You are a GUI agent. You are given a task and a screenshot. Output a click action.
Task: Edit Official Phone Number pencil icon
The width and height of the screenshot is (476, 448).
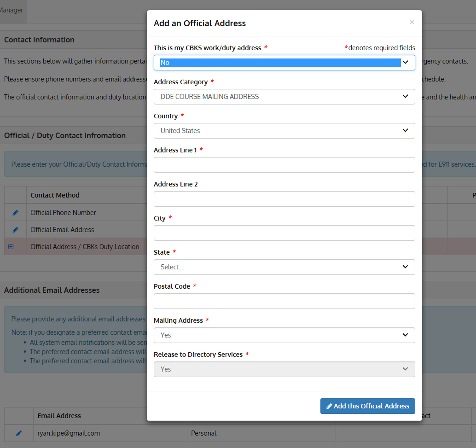[x=15, y=213]
